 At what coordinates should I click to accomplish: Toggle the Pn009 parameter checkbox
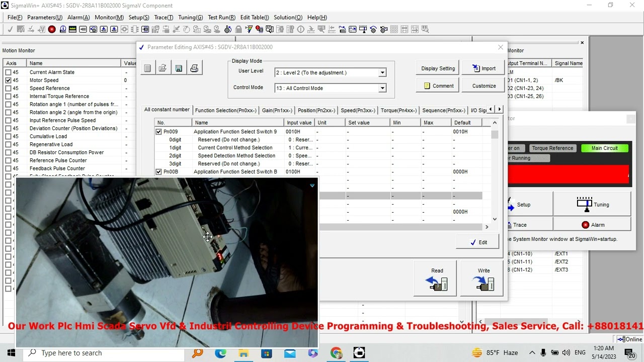point(159,132)
